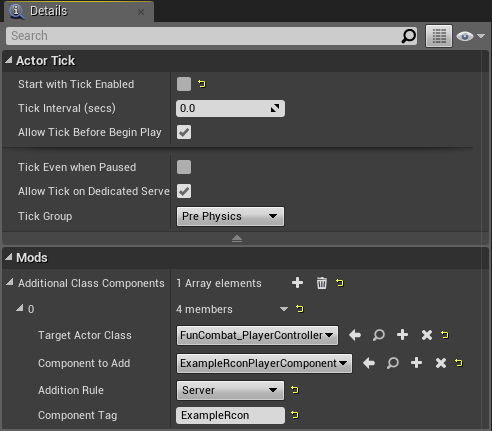492x431 pixels.
Task: Collapse advanced Actor Tick options arrow
Action: coord(237,239)
